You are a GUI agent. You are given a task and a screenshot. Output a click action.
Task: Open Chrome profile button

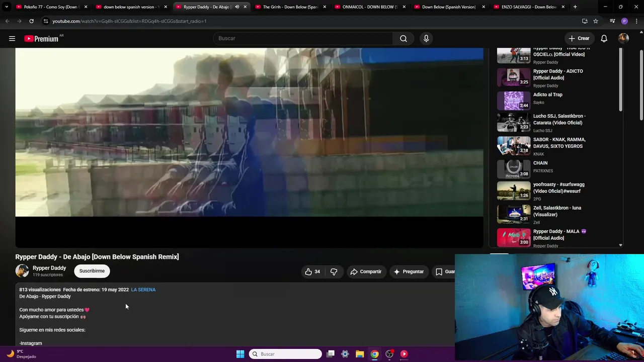624,21
